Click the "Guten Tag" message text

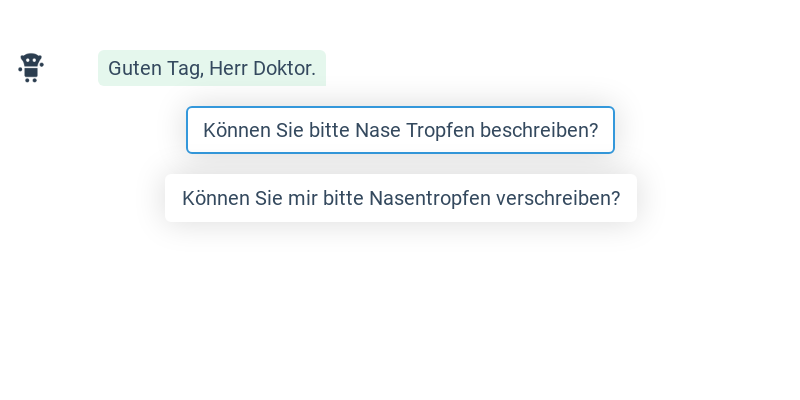pyautogui.click(x=211, y=68)
